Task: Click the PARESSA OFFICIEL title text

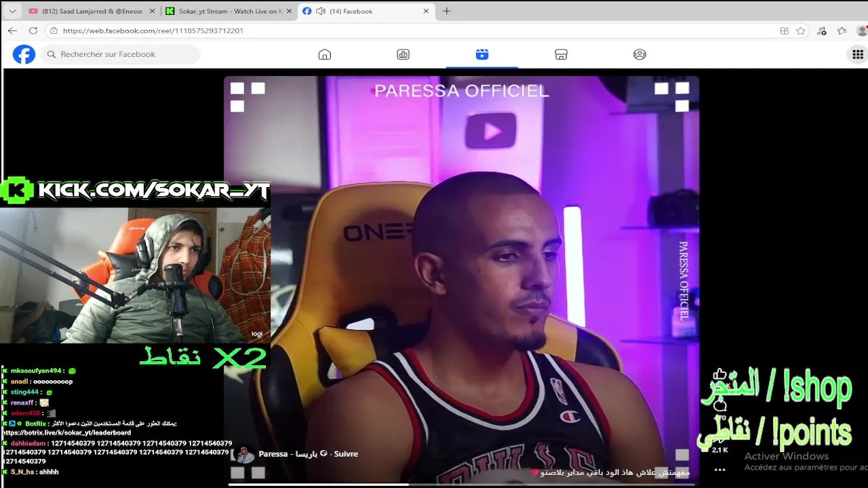Action: pos(461,91)
